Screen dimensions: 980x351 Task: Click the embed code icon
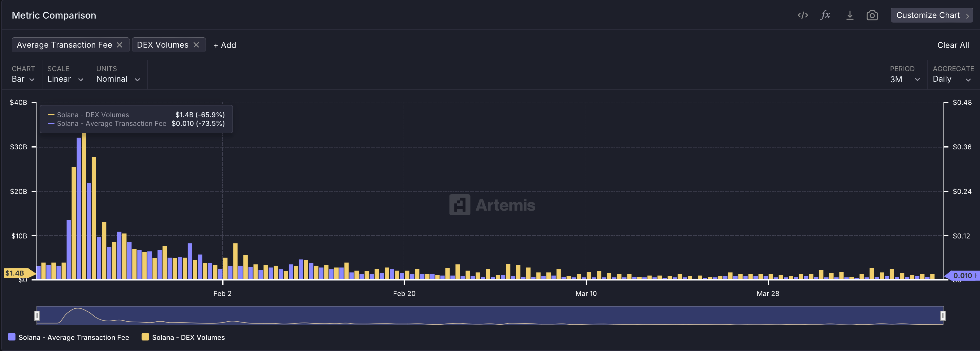[803, 15]
